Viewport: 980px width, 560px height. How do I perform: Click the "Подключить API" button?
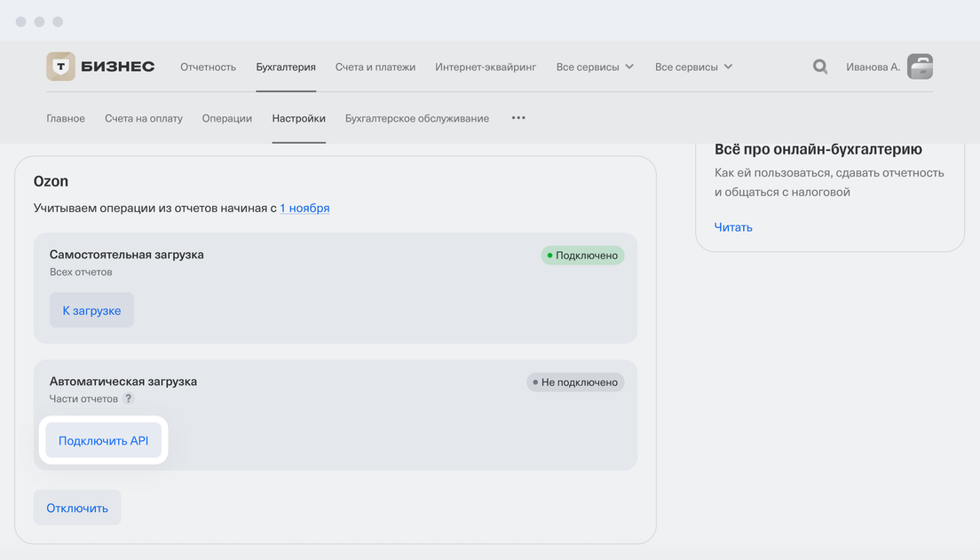tap(104, 440)
